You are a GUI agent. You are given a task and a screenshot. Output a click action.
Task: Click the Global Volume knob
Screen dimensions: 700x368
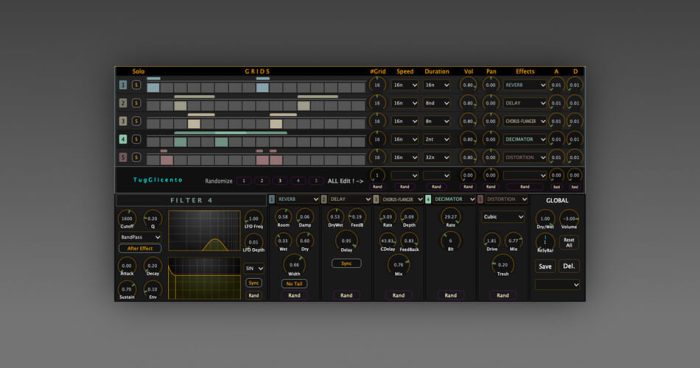point(570,218)
